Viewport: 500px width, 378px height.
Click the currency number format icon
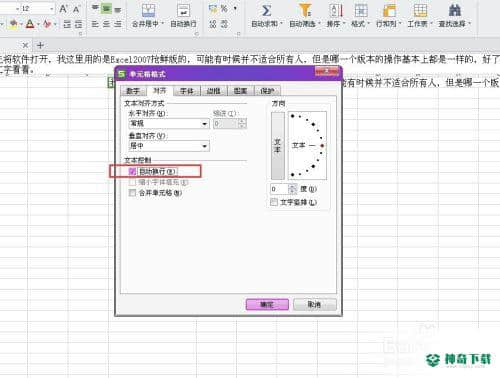click(x=212, y=9)
